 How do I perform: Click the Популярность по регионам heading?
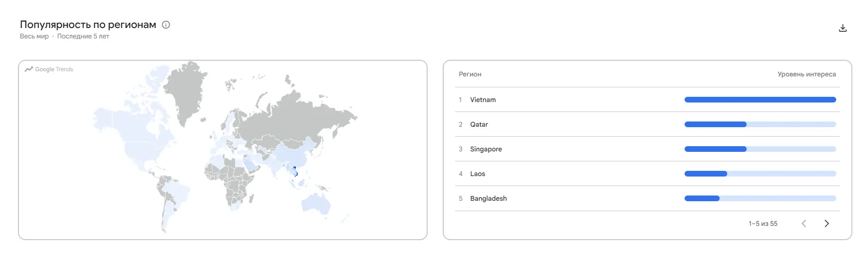point(88,25)
